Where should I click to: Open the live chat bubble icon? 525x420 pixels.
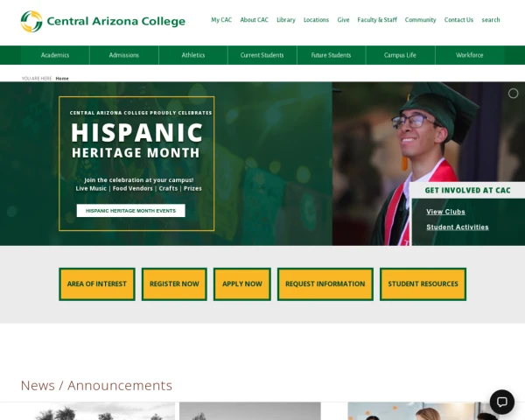click(502, 402)
